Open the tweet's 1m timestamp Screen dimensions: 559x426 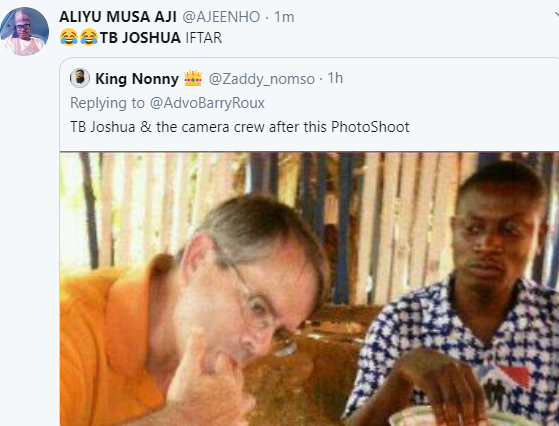click(x=284, y=17)
